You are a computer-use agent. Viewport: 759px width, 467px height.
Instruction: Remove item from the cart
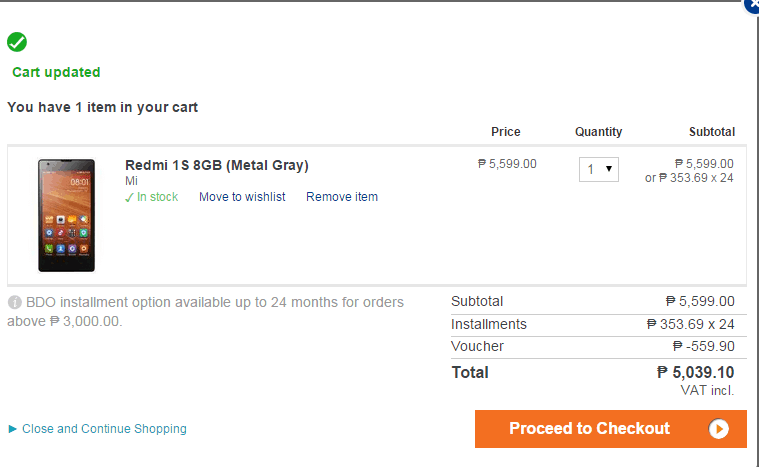342,197
